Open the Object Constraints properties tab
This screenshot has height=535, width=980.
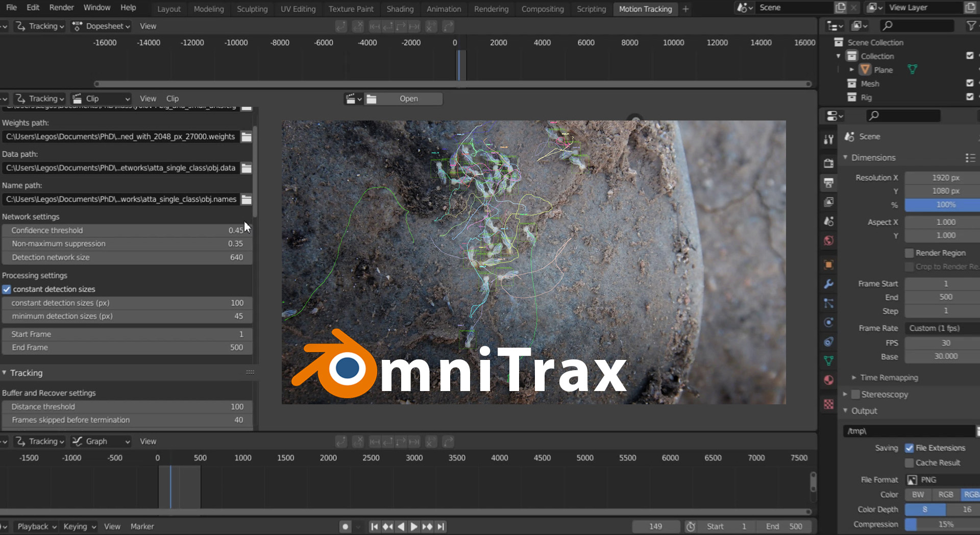[x=828, y=342]
